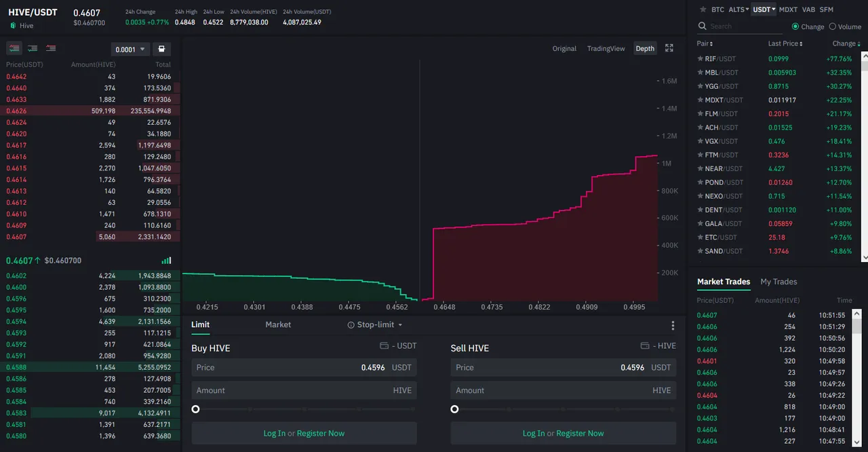Select the MDXT market tab

(x=788, y=10)
